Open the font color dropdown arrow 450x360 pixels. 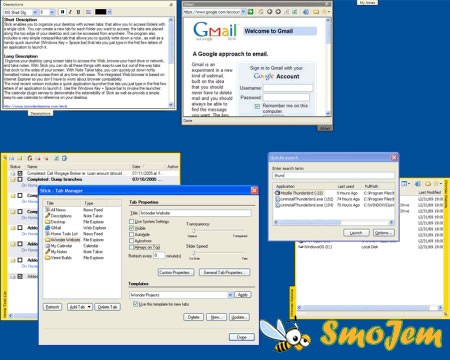109,12
